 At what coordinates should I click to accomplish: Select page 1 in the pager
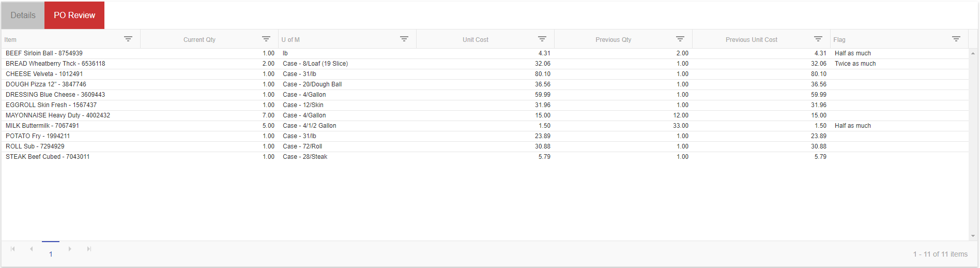coord(51,254)
